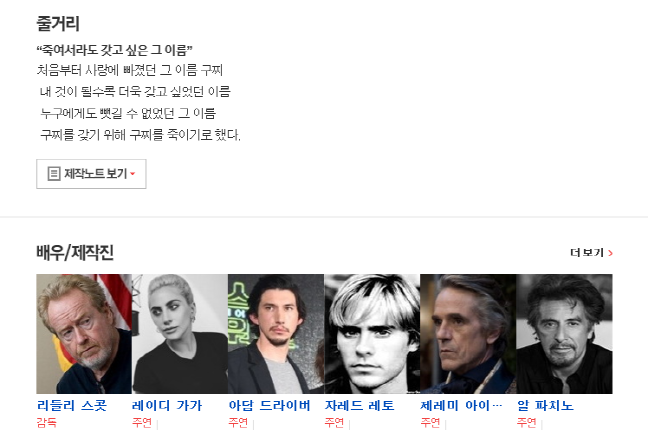Select the 알 파치노 portrait photo

point(565,334)
